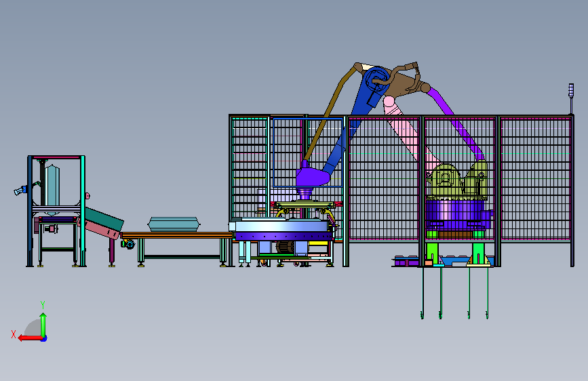Click the pink lower arm of the robot
Image resolution: width=588 pixels, height=381 pixels.
click(x=409, y=131)
